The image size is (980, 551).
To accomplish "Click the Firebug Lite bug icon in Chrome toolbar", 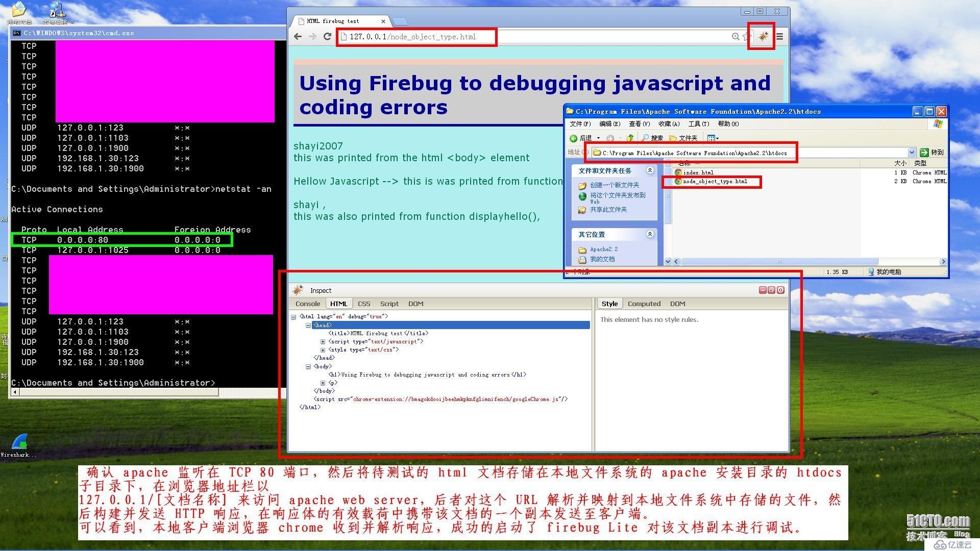I will tap(763, 36).
